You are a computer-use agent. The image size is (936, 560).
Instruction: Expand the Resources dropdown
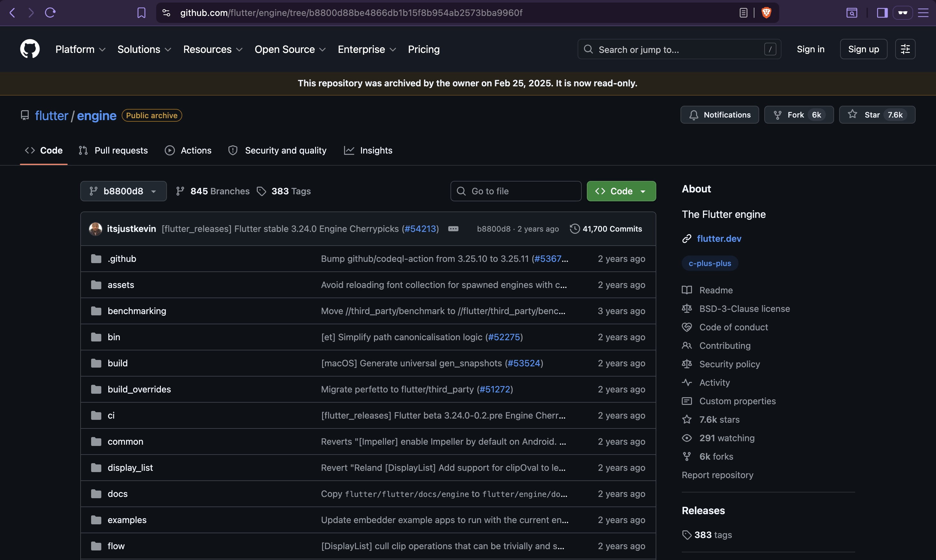(213, 49)
